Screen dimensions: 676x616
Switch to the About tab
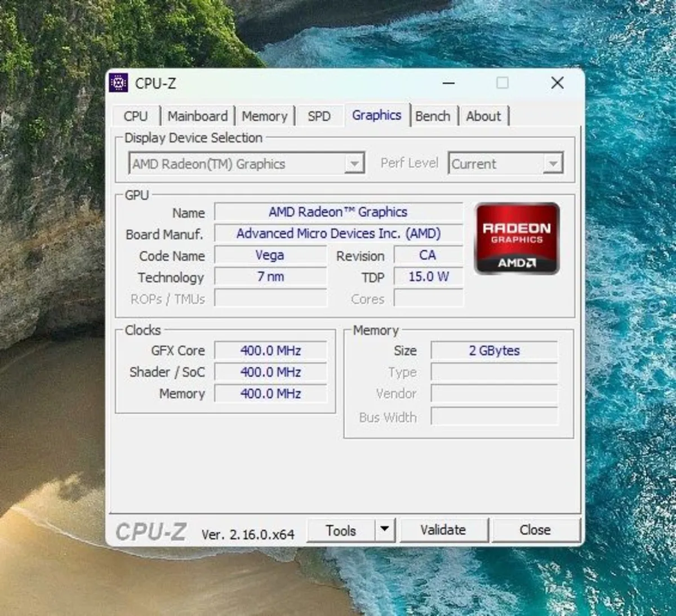tap(483, 116)
